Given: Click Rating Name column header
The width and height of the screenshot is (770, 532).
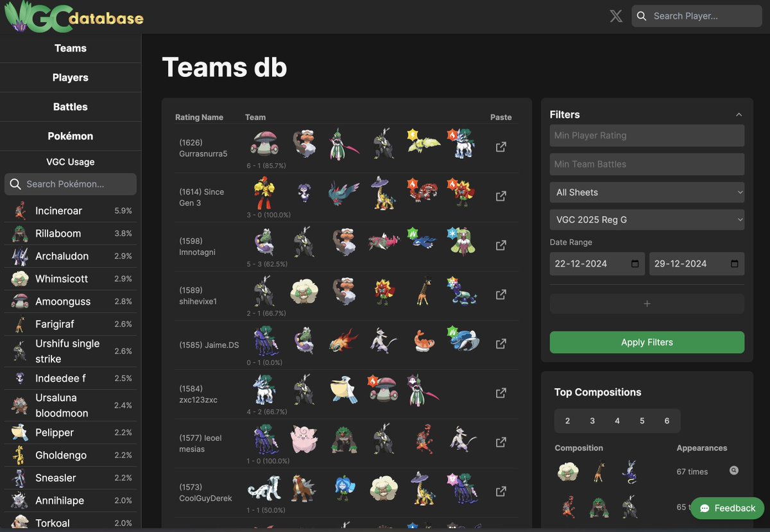Looking at the screenshot, I should point(200,117).
